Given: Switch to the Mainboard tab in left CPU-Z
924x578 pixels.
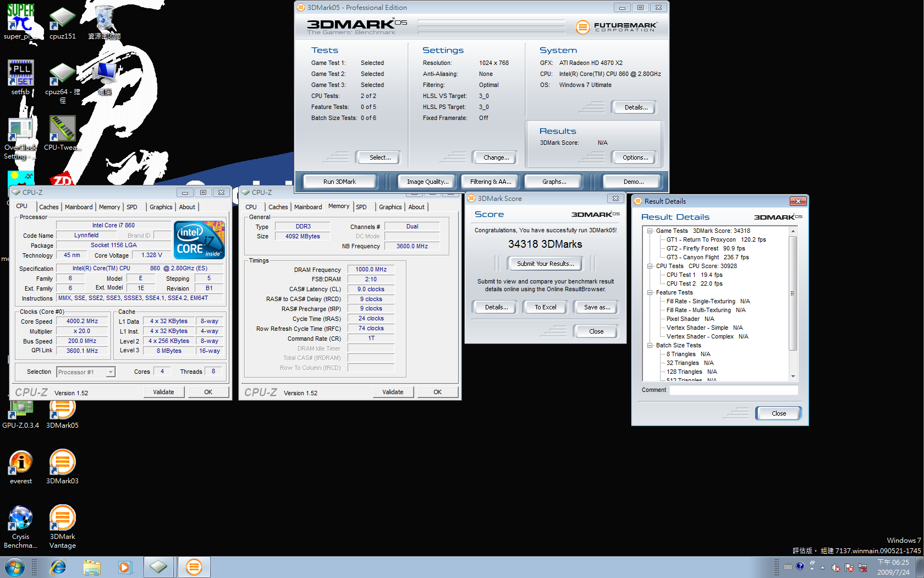Looking at the screenshot, I should tap(79, 207).
